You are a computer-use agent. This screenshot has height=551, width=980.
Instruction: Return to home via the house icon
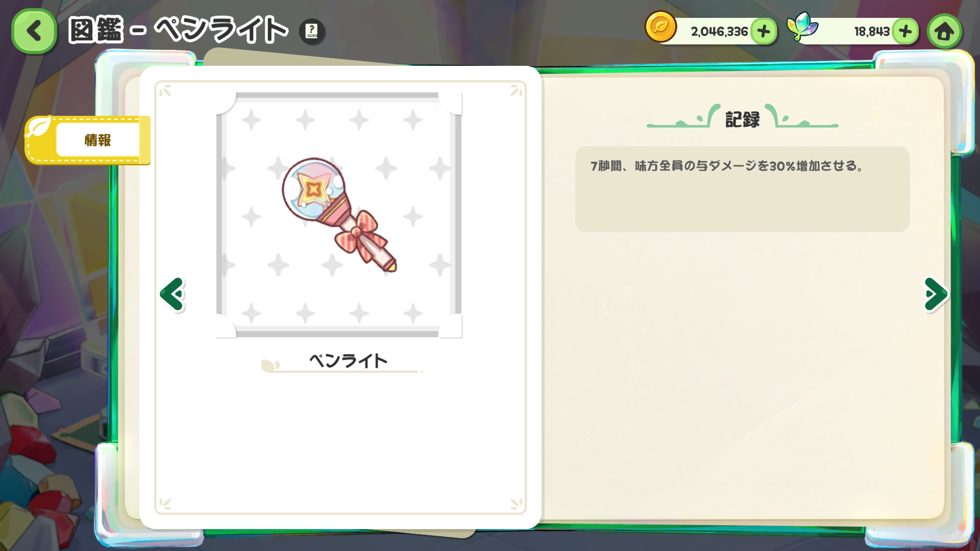[x=944, y=32]
